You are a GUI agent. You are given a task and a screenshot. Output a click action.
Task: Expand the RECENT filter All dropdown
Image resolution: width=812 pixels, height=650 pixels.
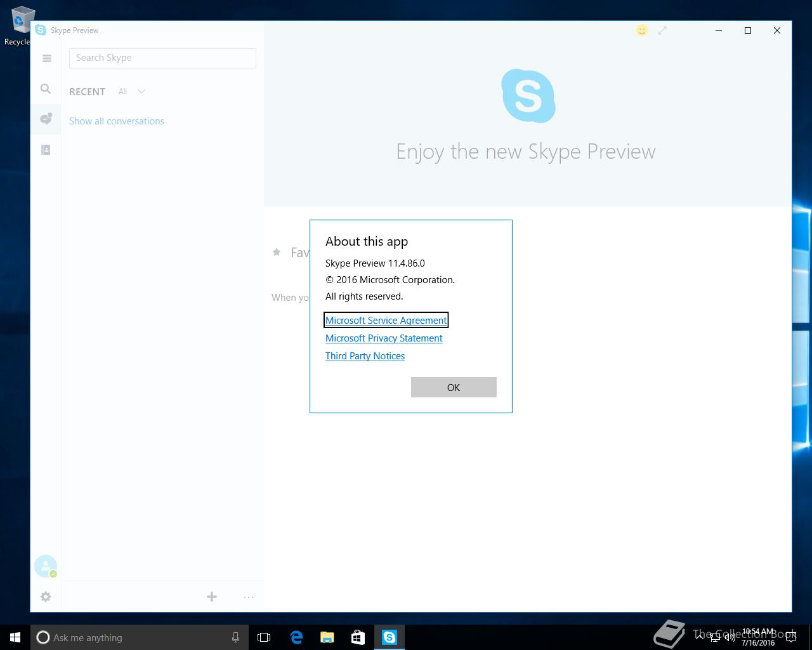pyautogui.click(x=132, y=91)
